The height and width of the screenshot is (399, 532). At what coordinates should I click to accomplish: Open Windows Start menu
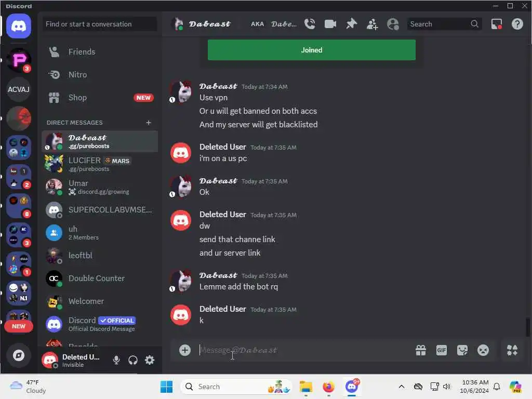[x=166, y=387]
